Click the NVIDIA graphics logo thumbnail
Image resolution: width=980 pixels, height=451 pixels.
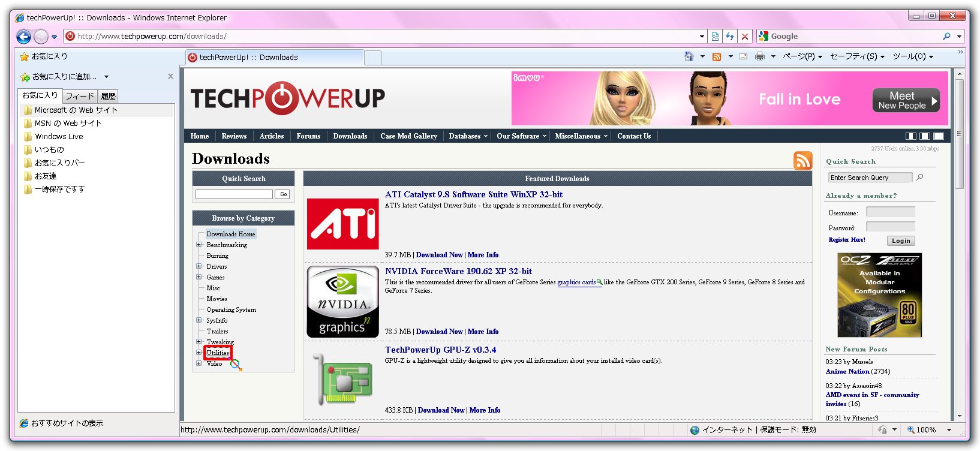343,302
